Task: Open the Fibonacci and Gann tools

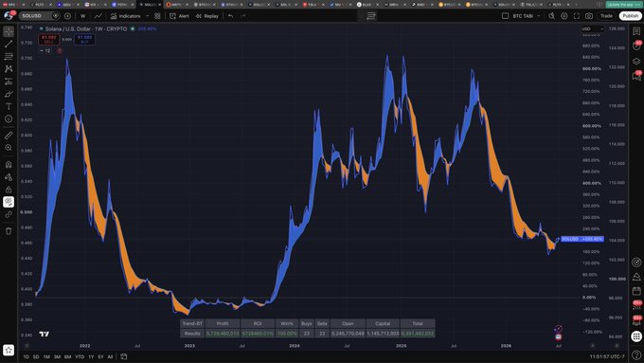Action: click(x=9, y=56)
